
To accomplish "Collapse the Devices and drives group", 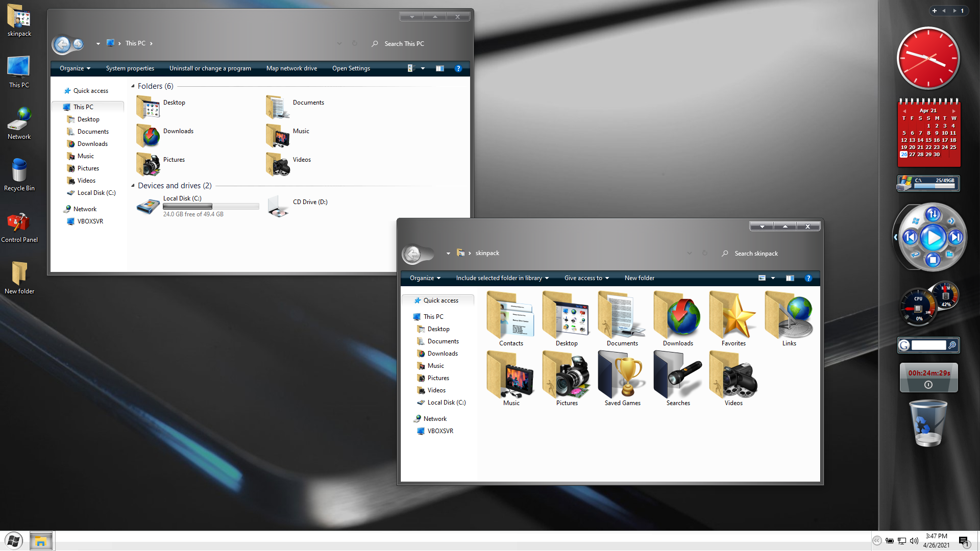I will point(133,186).
